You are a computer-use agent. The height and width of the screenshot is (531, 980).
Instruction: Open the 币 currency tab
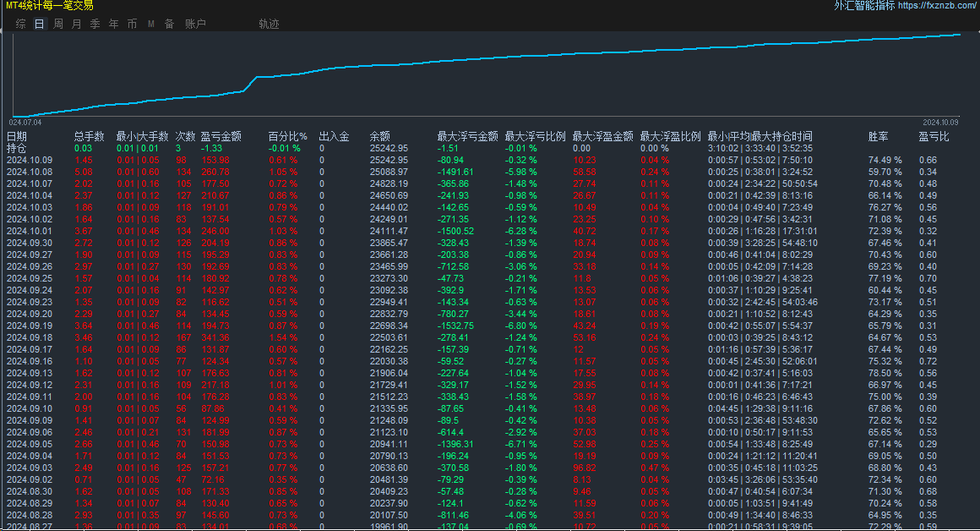(x=132, y=24)
